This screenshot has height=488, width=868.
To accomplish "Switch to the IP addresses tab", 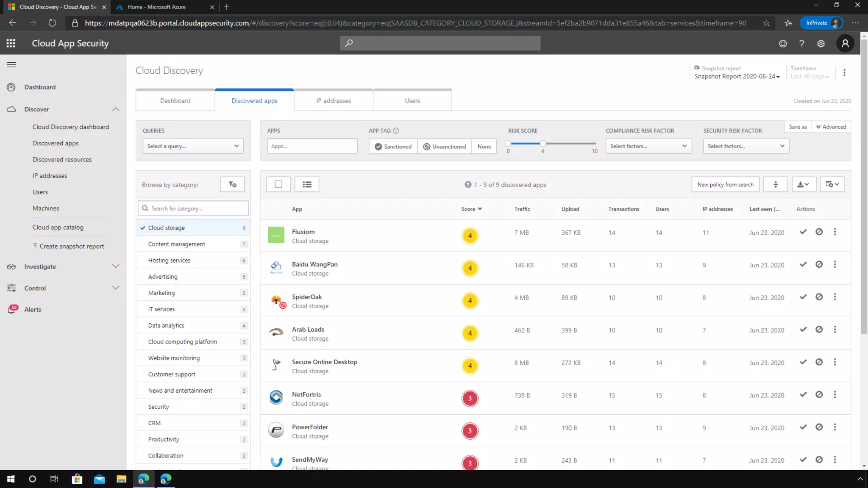I will click(x=333, y=101).
